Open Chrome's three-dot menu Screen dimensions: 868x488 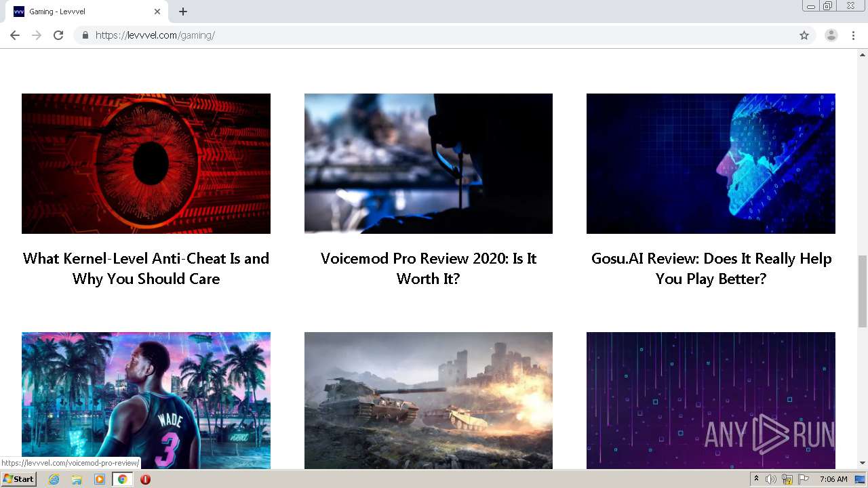point(854,35)
